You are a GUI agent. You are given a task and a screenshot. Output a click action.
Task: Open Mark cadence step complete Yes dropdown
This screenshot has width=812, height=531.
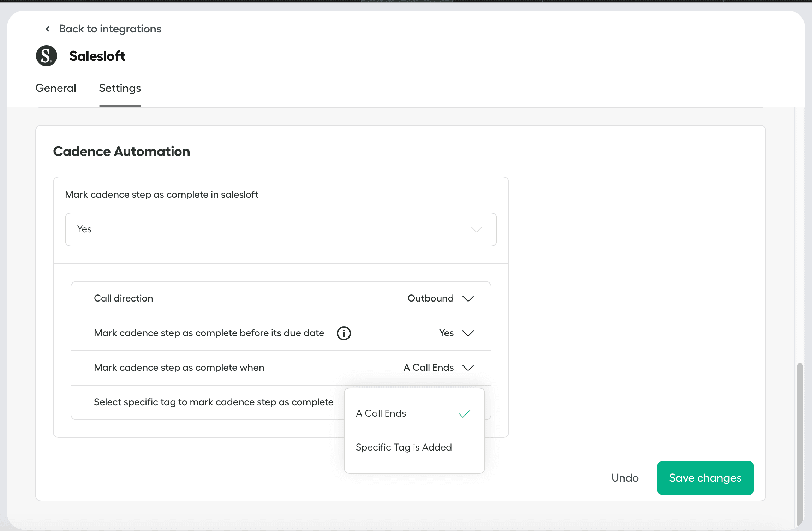[281, 229]
